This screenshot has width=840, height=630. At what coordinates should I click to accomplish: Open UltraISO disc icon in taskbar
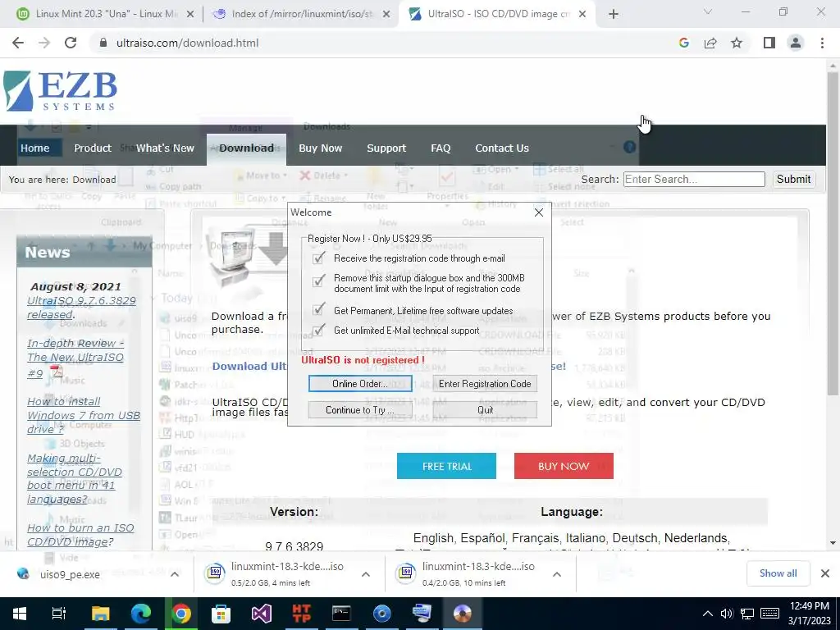462,614
